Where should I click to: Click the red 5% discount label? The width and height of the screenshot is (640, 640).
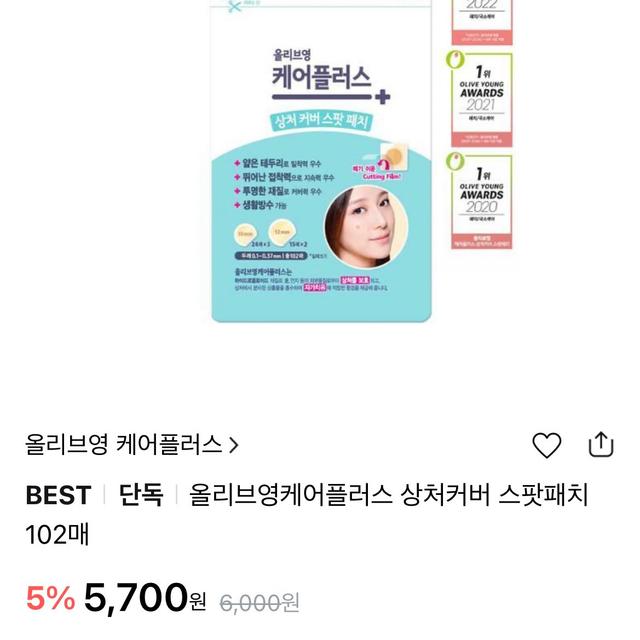51,598
